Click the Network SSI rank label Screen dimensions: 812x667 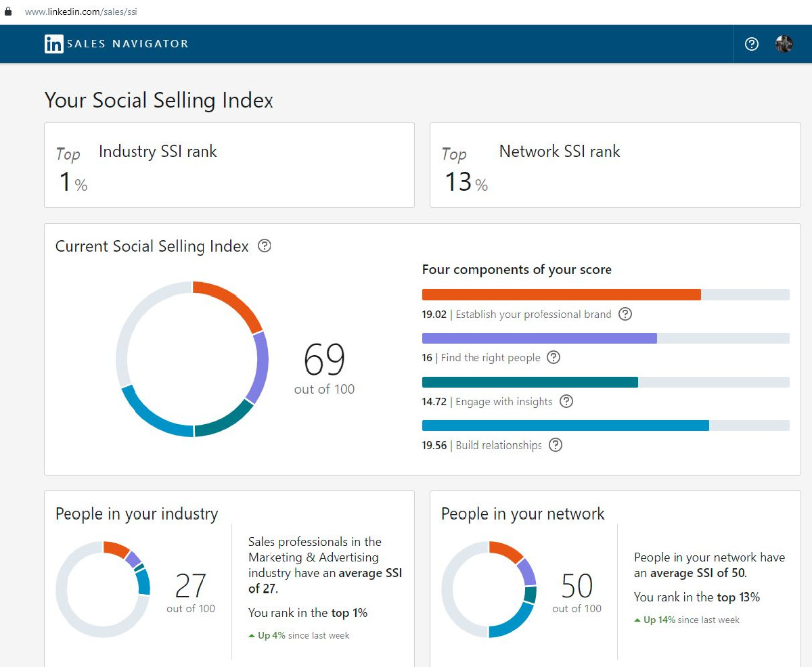560,152
